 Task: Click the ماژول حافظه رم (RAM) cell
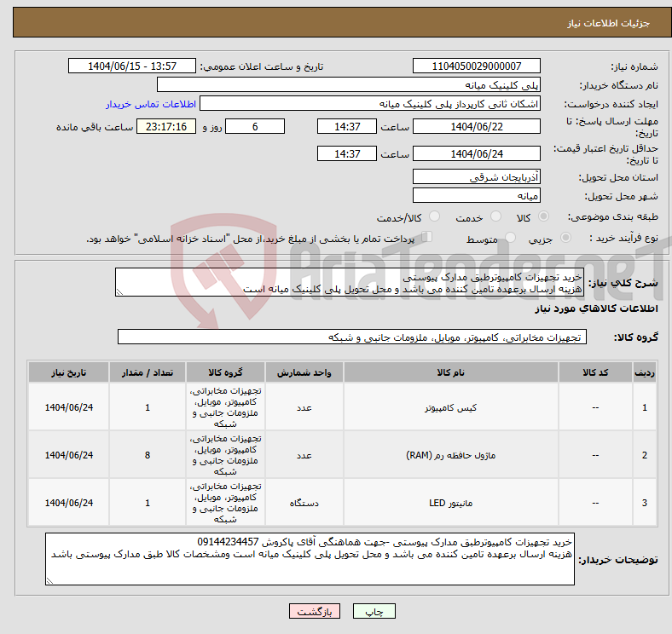point(450,455)
